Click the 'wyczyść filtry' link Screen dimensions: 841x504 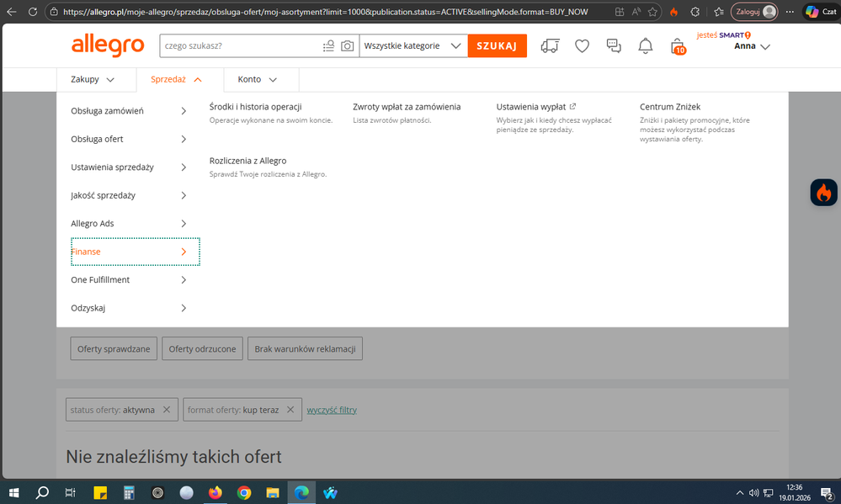tap(332, 410)
